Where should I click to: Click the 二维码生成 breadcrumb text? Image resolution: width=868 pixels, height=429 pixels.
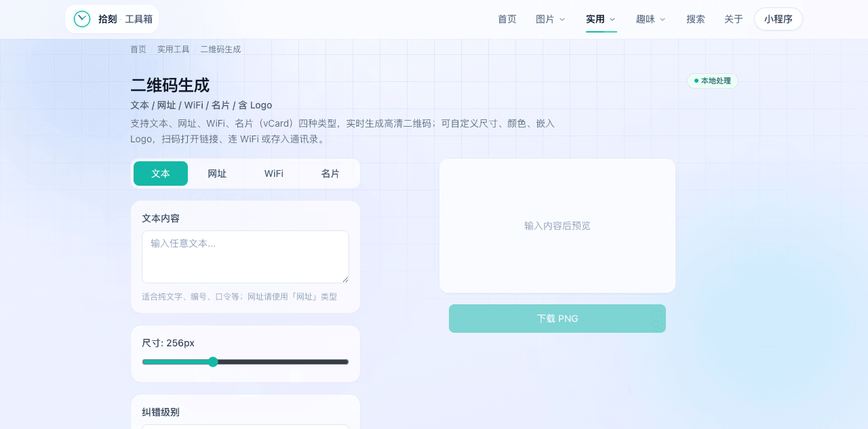click(x=220, y=49)
